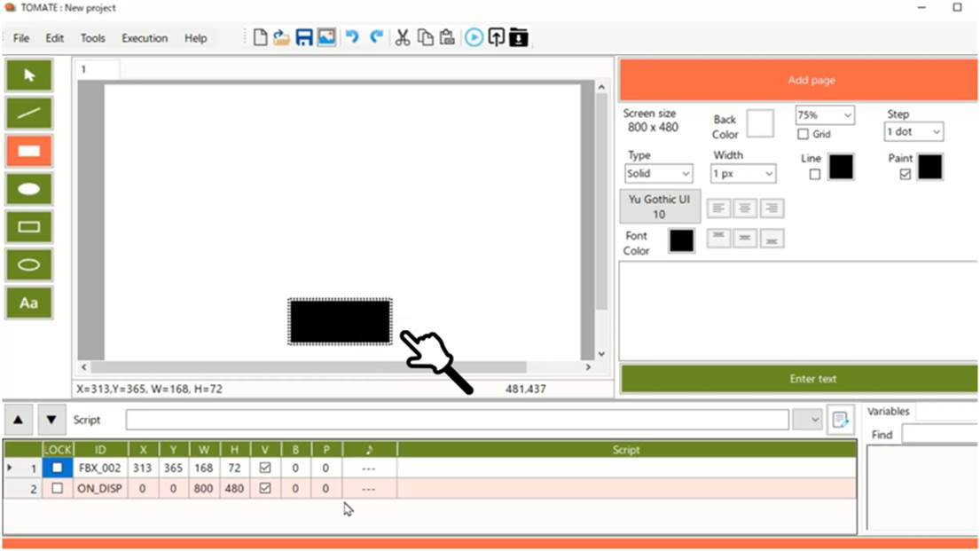Enable the Grid checkbox
Image resolution: width=980 pixels, height=551 pixels.
[x=804, y=134]
